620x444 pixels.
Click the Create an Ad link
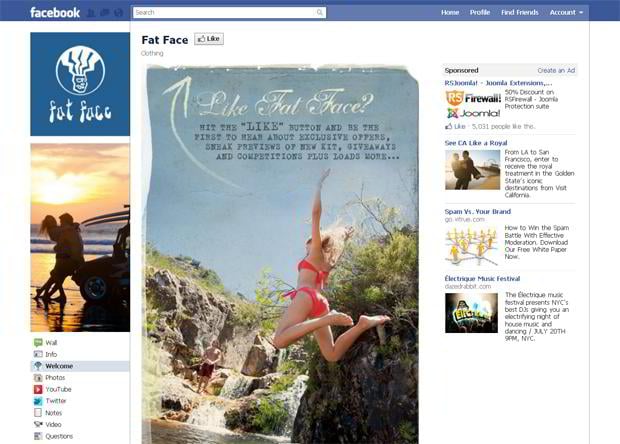pos(555,71)
